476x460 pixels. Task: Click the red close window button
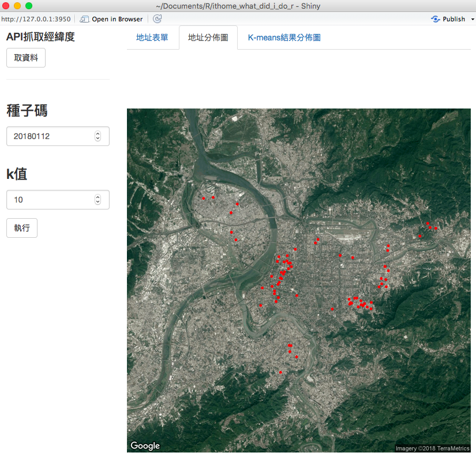[x=6, y=6]
